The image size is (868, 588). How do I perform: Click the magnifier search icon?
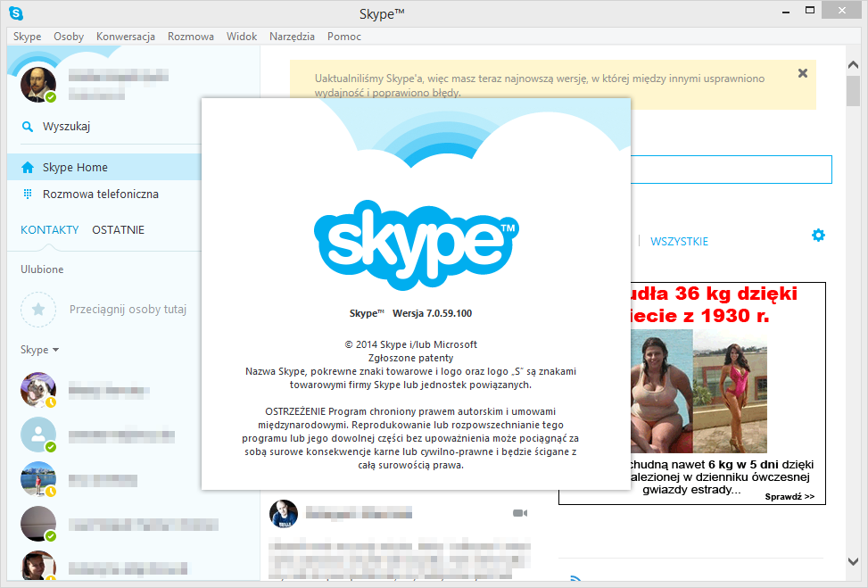coord(27,127)
